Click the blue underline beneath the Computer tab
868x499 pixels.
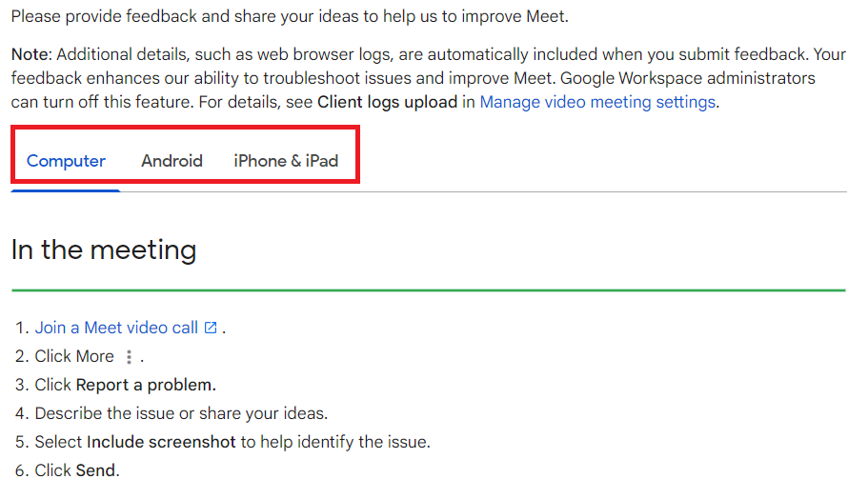click(66, 190)
